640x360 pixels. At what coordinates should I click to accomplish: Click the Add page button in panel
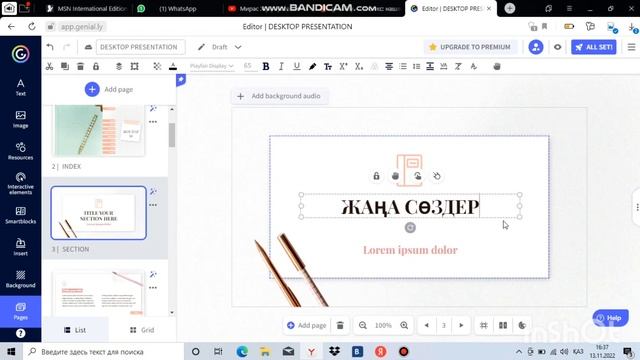[109, 89]
